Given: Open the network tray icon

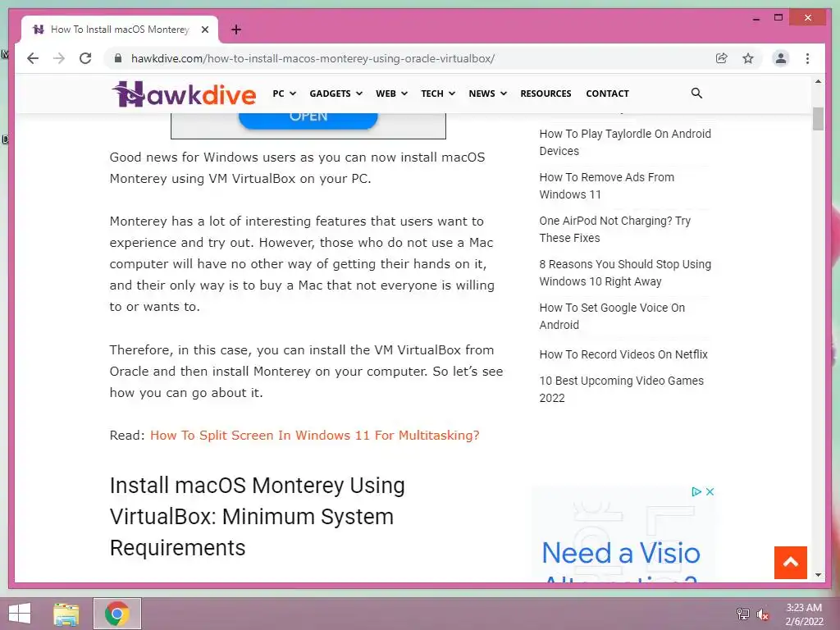Looking at the screenshot, I should [x=742, y=614].
